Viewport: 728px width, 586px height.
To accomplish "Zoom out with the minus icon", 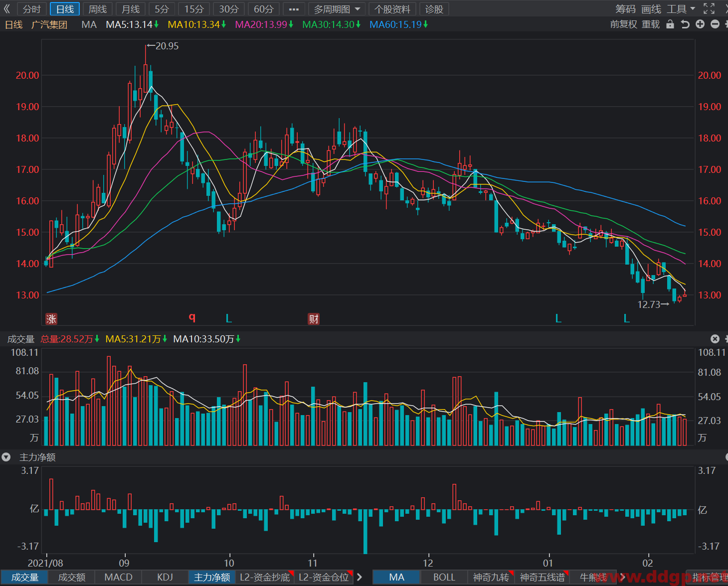I will click(715, 24).
